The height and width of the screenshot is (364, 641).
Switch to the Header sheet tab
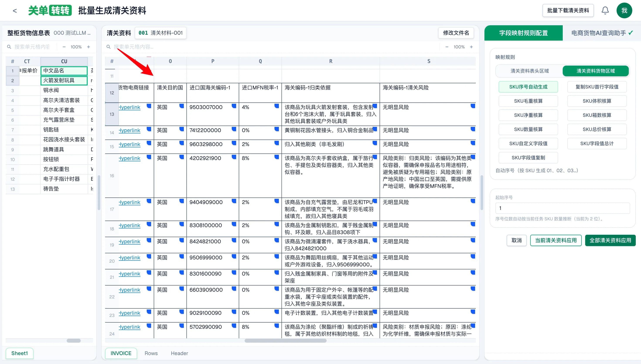pyautogui.click(x=179, y=353)
